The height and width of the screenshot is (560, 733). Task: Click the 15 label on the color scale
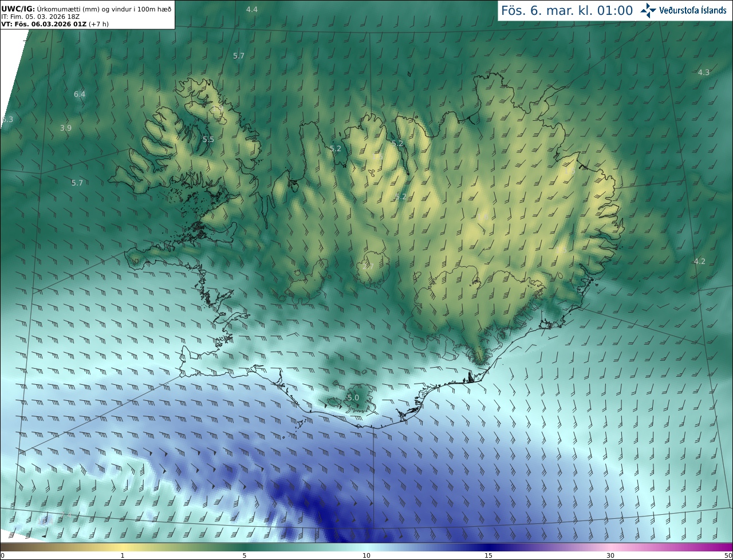pos(488,555)
